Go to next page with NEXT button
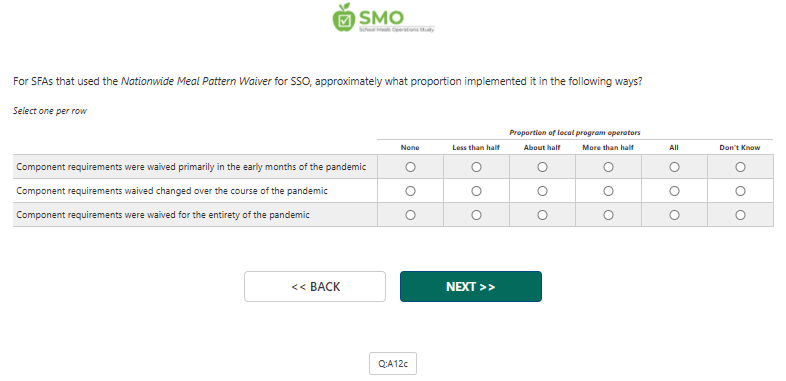 pos(471,287)
